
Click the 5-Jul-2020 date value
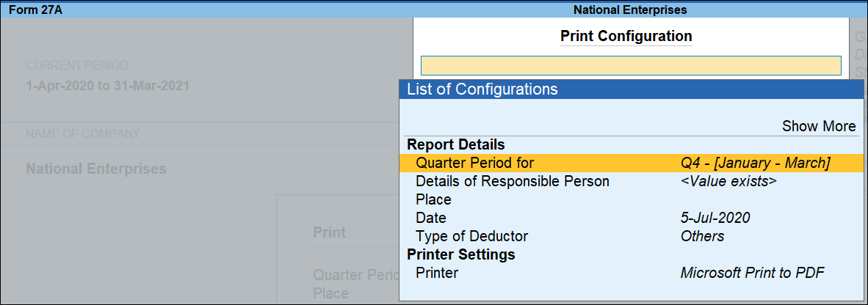click(x=715, y=218)
